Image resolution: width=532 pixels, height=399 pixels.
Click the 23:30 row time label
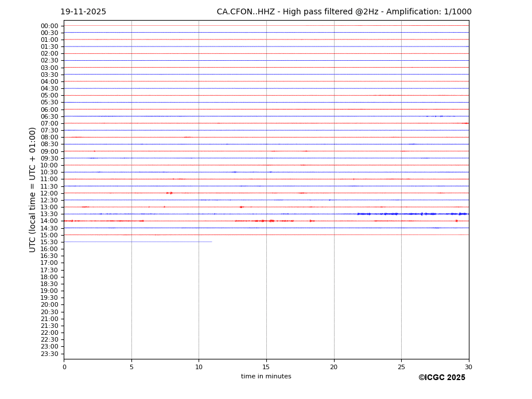(x=49, y=354)
